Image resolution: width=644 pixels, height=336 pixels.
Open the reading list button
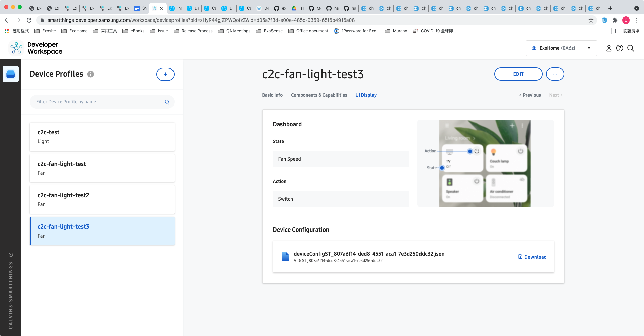pyautogui.click(x=627, y=31)
